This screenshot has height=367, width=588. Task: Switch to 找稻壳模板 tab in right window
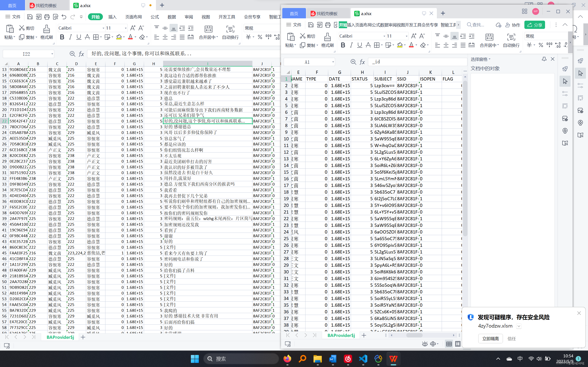coord(327,14)
